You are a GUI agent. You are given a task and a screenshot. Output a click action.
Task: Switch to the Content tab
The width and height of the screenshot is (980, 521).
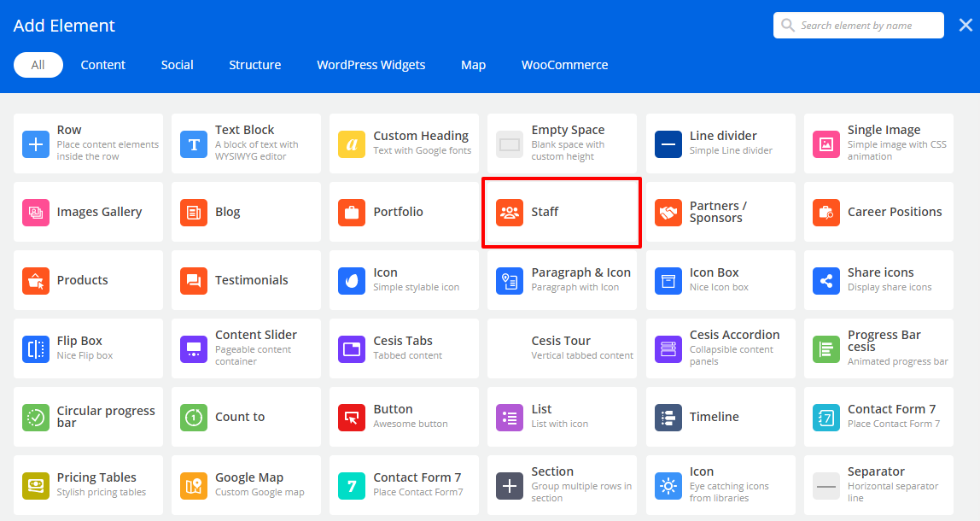(x=103, y=65)
